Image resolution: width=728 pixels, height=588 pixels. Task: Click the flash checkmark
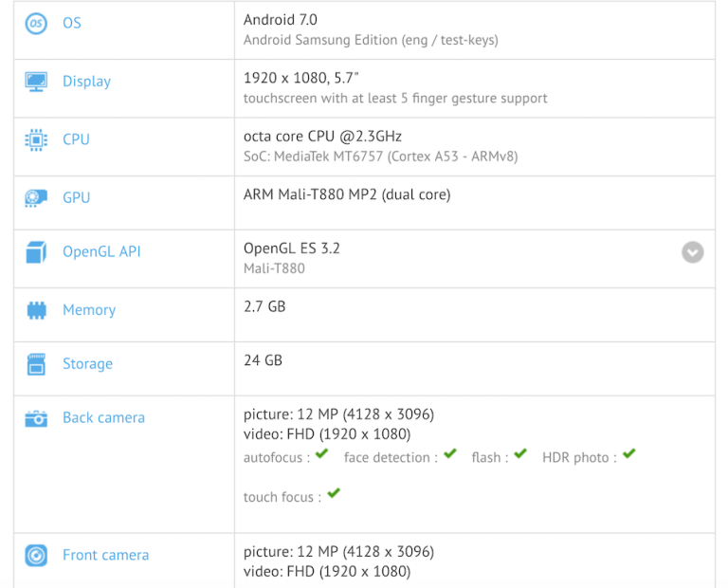[519, 455]
